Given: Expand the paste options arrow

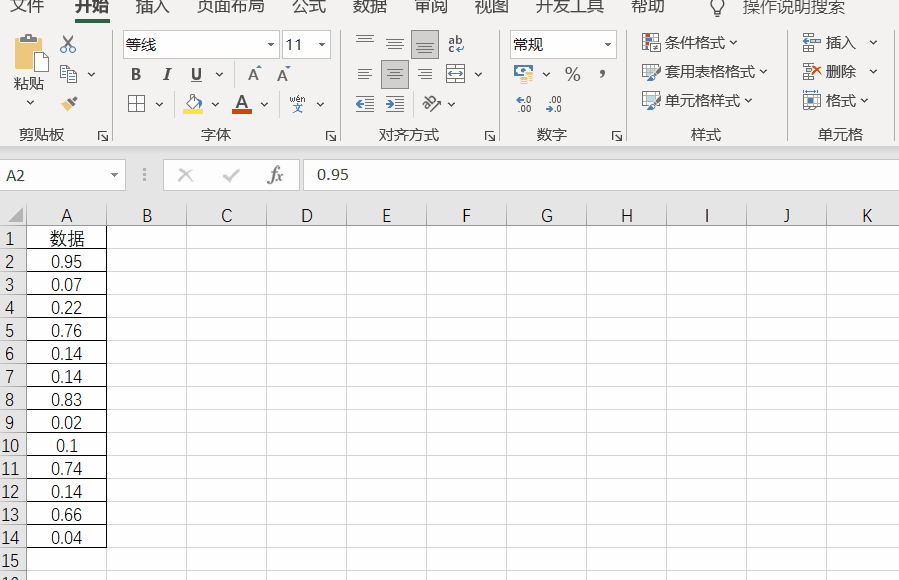Looking at the screenshot, I should coord(30,103).
